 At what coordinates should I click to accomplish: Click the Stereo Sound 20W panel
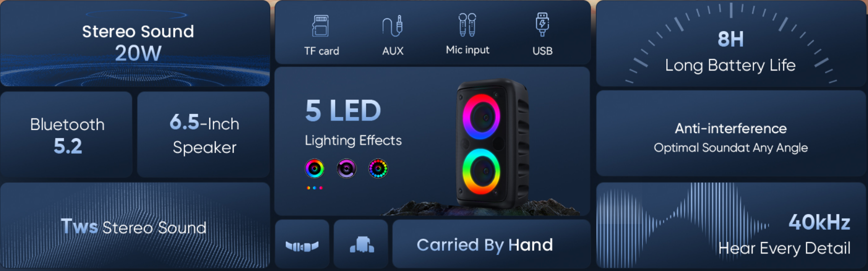tap(135, 43)
